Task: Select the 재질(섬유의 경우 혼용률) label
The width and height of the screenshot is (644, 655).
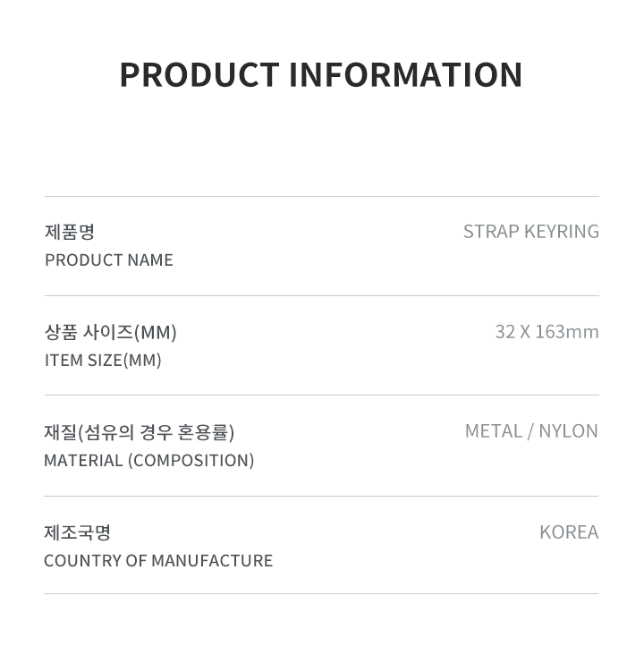Action: (x=139, y=432)
